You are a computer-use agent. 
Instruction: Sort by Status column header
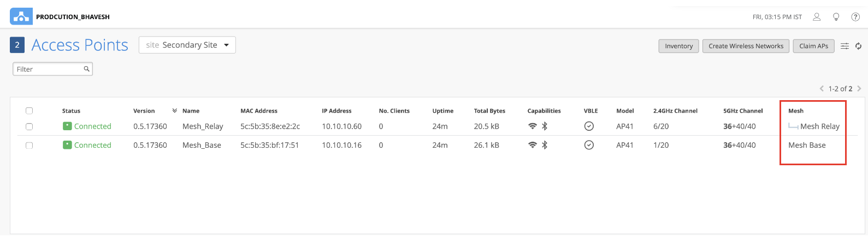(x=71, y=111)
